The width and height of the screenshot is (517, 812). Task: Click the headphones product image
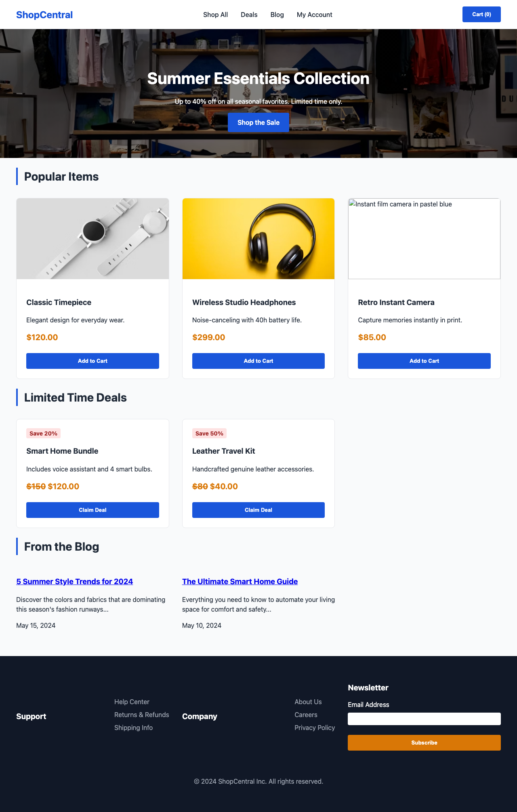pos(258,238)
